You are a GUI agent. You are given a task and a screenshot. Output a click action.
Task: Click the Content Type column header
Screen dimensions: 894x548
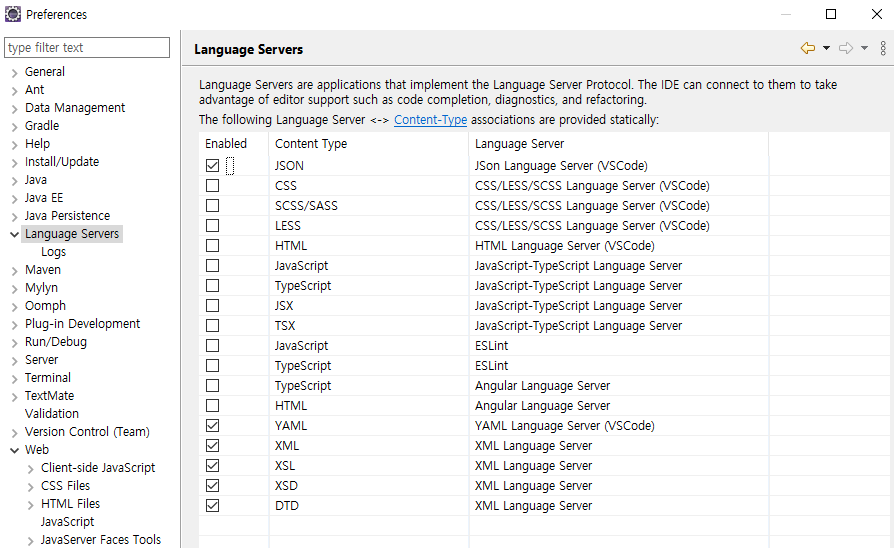369,144
